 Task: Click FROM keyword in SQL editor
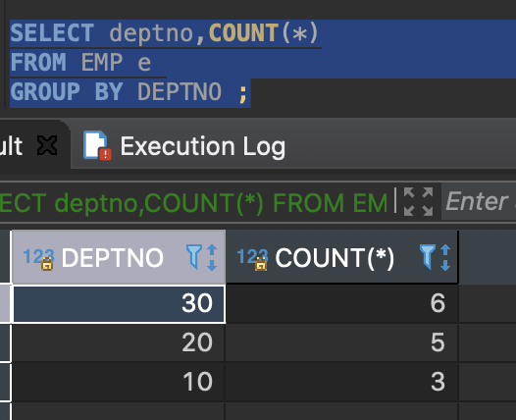(x=38, y=62)
